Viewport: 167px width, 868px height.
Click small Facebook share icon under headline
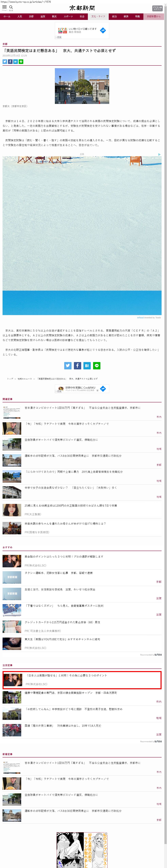coord(10,62)
